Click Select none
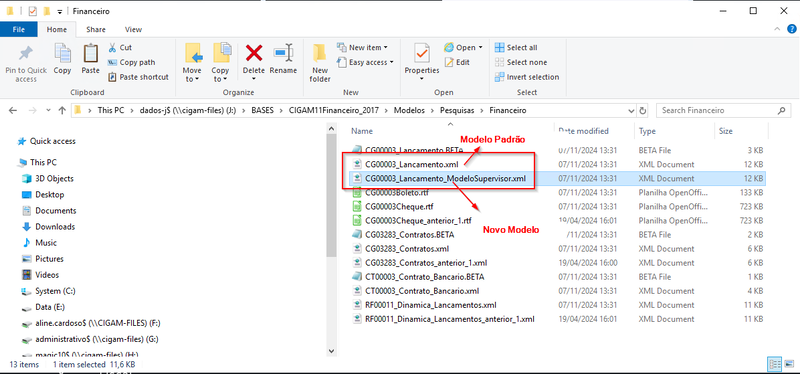This screenshot has width=800, height=374. tap(520, 62)
